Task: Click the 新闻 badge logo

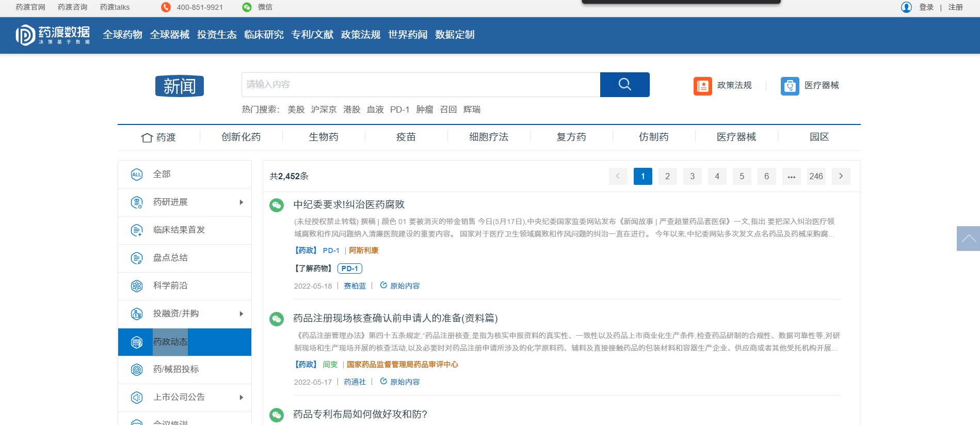Action: (x=180, y=86)
